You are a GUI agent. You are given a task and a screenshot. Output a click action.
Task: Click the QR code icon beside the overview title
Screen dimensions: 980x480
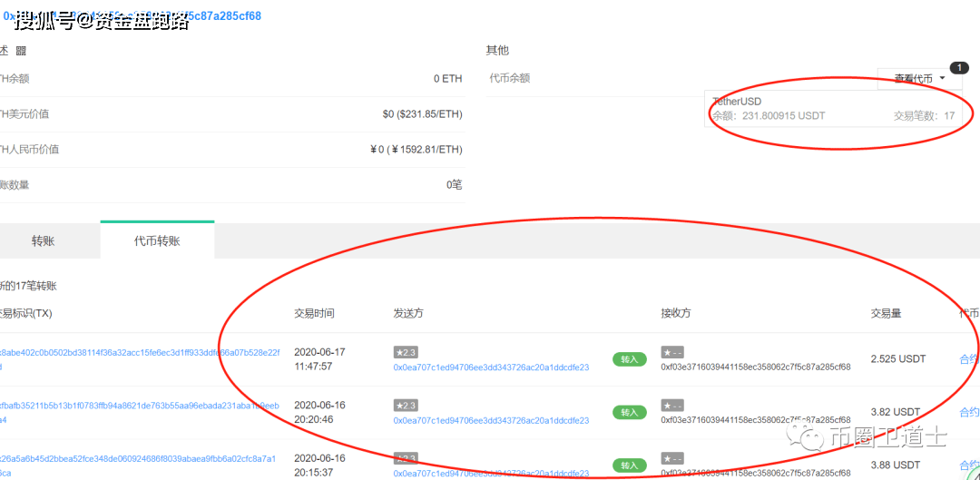pos(21,51)
